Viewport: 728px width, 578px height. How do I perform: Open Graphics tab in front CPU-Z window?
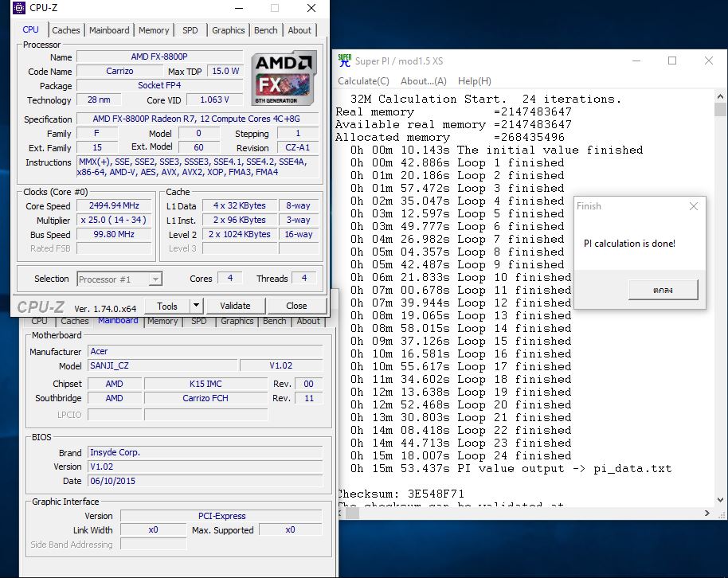(228, 30)
